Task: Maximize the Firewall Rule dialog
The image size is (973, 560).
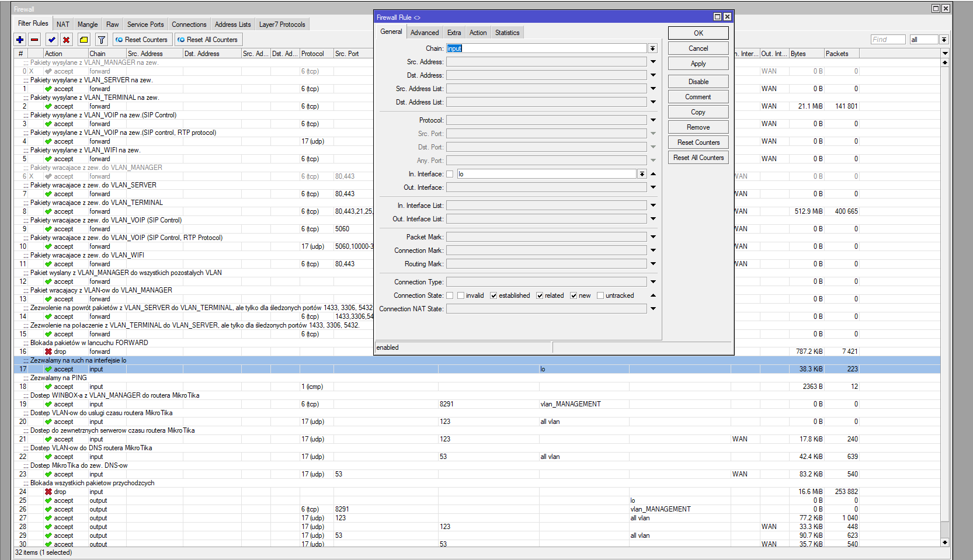Action: click(717, 17)
